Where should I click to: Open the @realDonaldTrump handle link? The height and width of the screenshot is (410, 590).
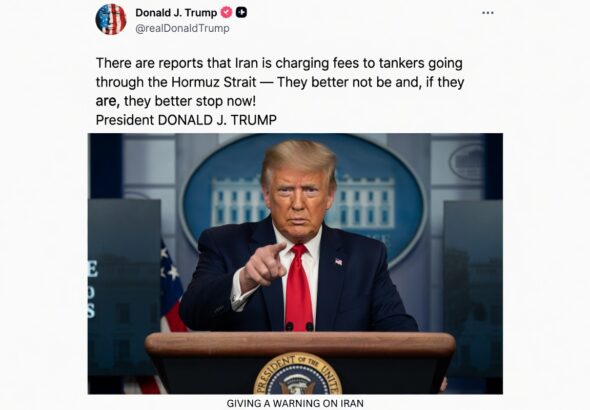[x=182, y=28]
